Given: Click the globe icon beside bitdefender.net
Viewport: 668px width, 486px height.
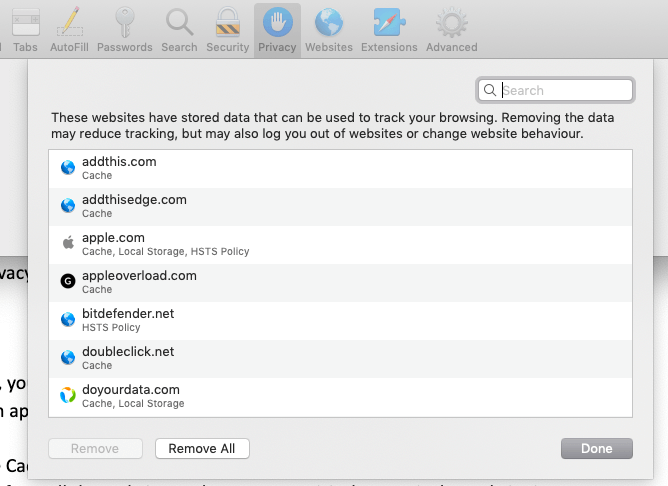Looking at the screenshot, I should pos(68,319).
